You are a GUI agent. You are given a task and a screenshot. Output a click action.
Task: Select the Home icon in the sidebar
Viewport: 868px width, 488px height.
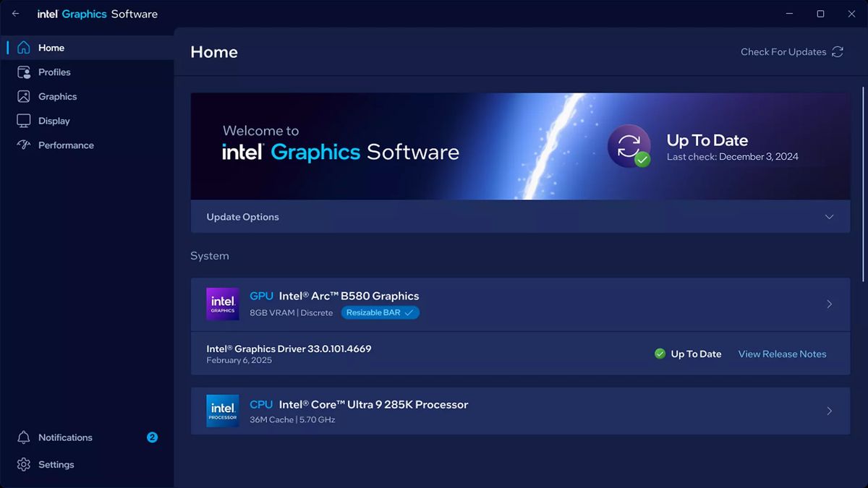click(22, 47)
